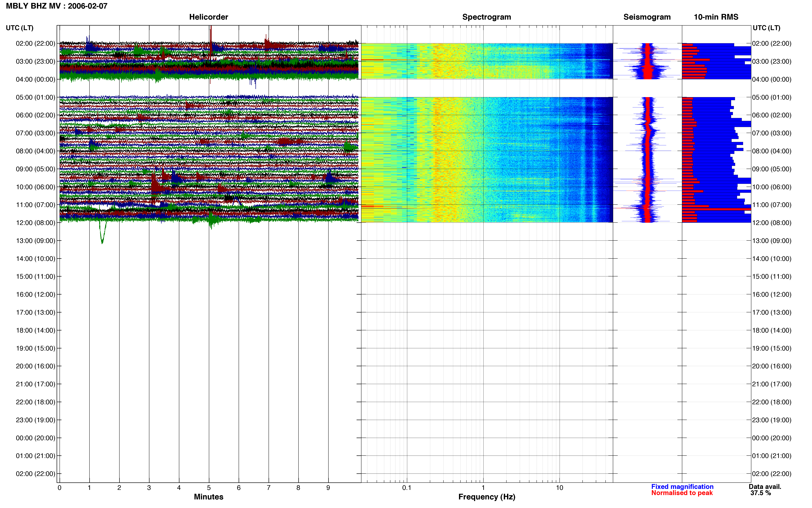Click 03:00 (23:00) on the left time axis
This screenshot has width=812, height=508.
click(36, 61)
